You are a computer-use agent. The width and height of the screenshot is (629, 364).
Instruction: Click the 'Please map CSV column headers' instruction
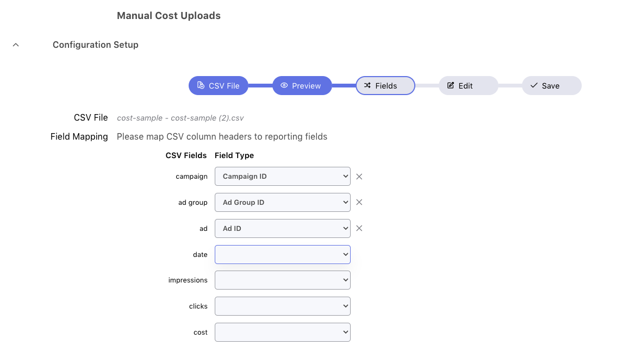tap(222, 137)
